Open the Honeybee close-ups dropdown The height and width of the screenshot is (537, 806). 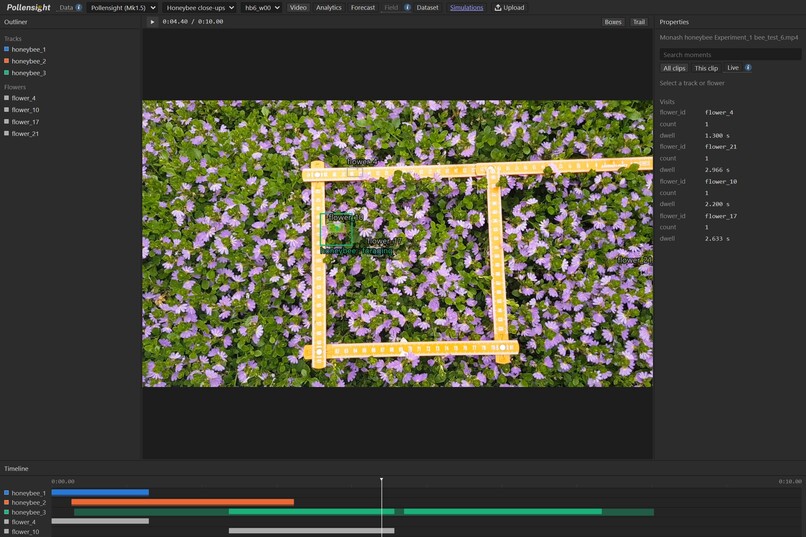(x=200, y=7)
